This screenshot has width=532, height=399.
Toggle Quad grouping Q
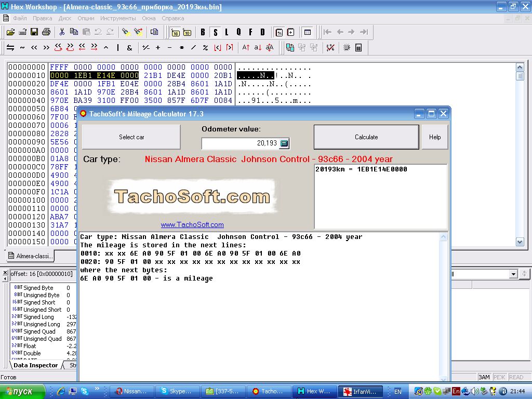239,33
